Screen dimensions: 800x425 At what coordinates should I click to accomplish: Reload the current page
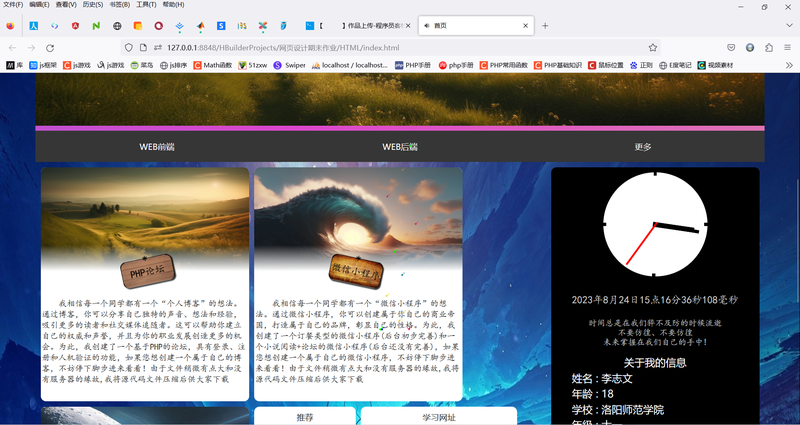[50, 48]
